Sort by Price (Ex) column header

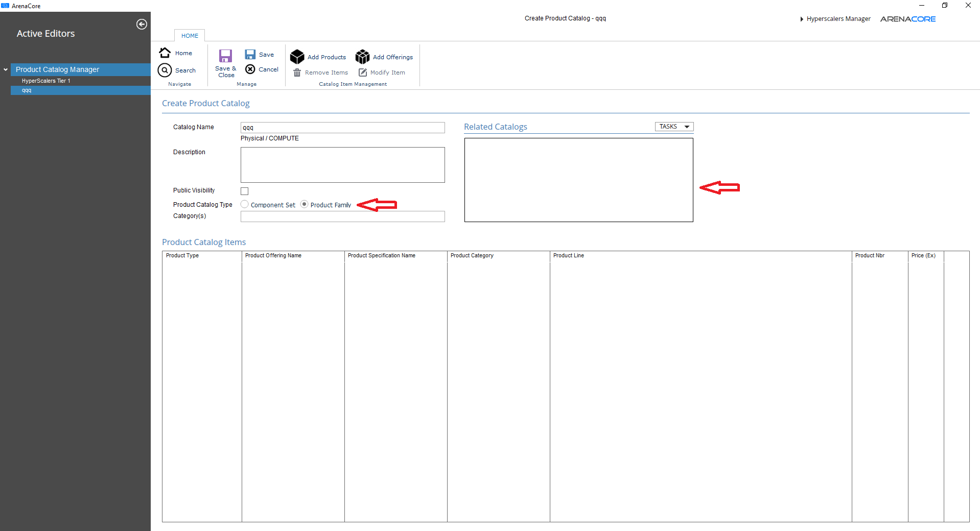tap(926, 256)
